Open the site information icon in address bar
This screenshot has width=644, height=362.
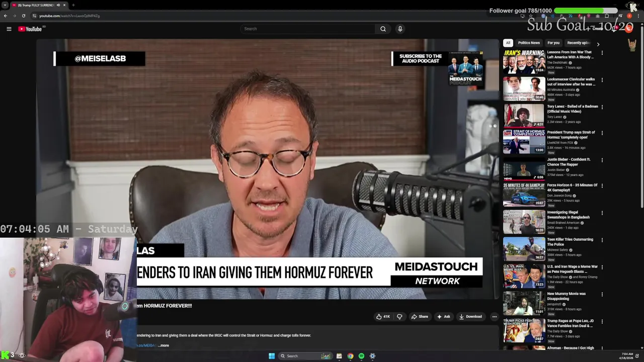34,16
